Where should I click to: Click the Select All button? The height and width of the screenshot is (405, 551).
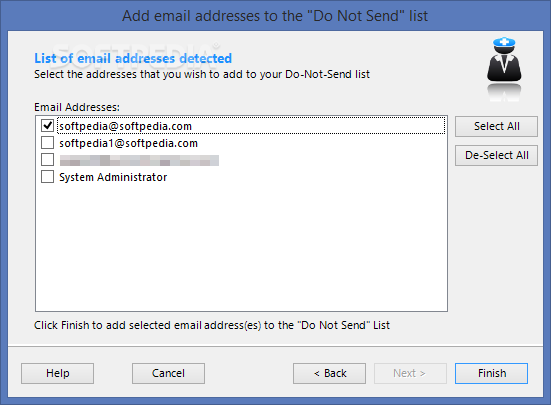pyautogui.click(x=496, y=126)
